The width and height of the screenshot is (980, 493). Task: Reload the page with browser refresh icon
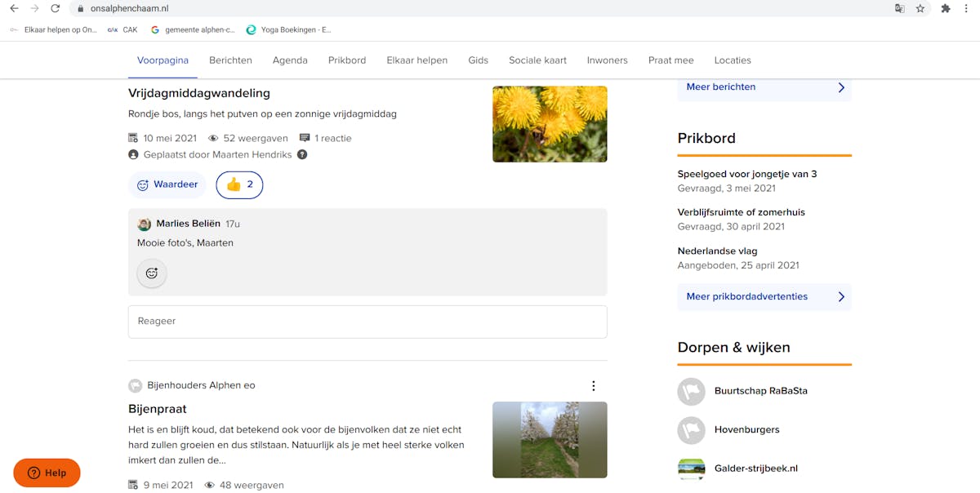coord(55,8)
